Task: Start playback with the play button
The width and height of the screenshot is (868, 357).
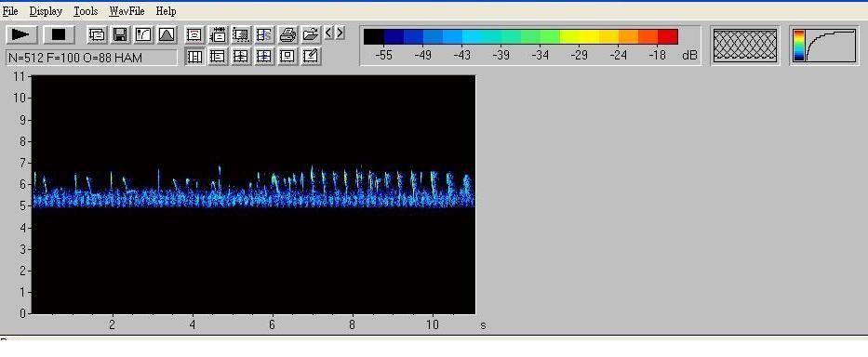Action: click(x=21, y=35)
